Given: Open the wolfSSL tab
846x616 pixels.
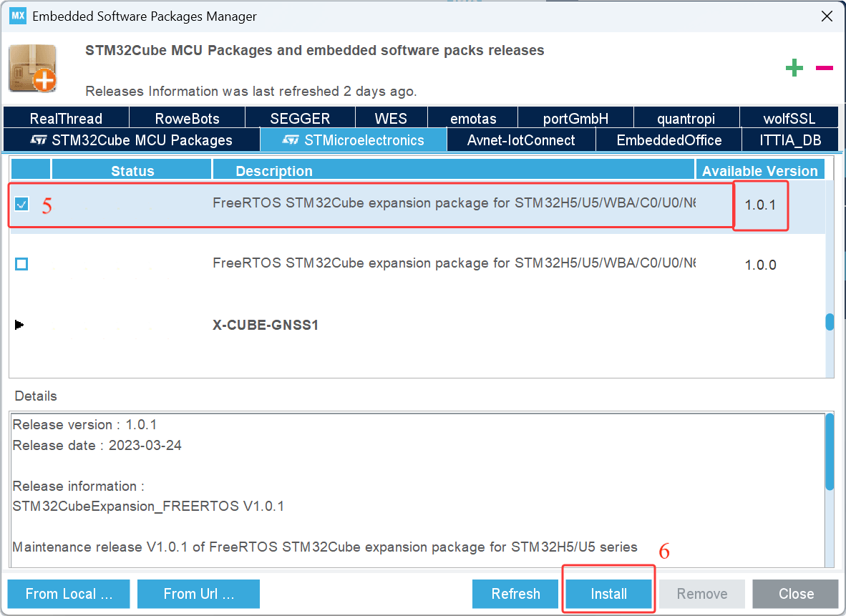Looking at the screenshot, I should pos(789,118).
